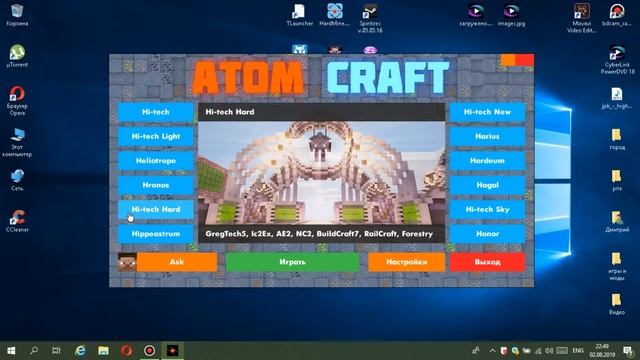Click the Bandicam record icon in taskbar
The width and height of the screenshot is (640, 360).
click(x=149, y=350)
